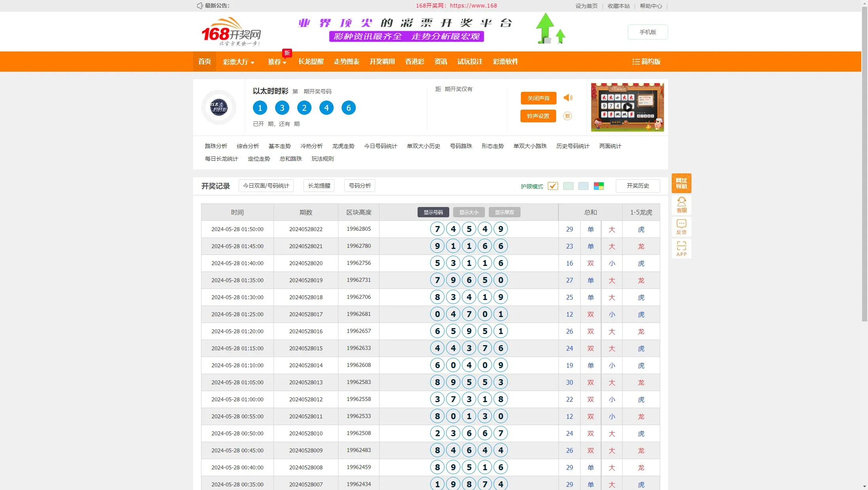The image size is (868, 490).
Task: Open the 网址导航 sidebar icon
Action: [681, 183]
